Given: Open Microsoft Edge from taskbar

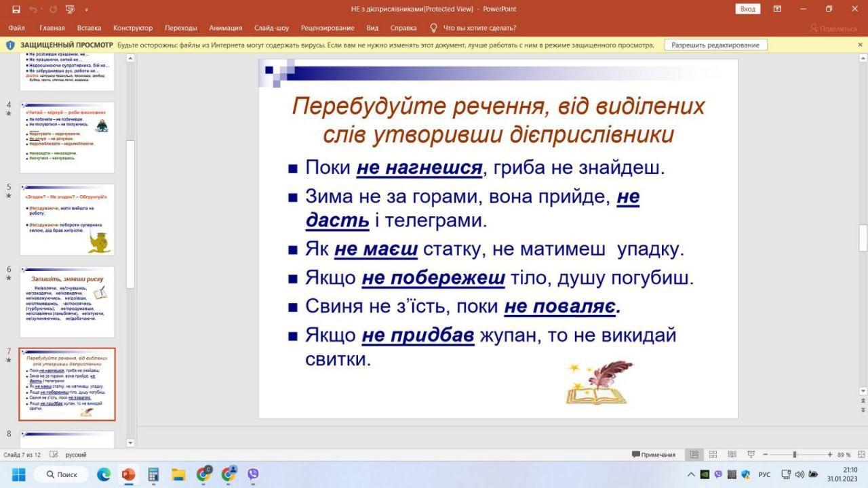Looking at the screenshot, I should 104,474.
